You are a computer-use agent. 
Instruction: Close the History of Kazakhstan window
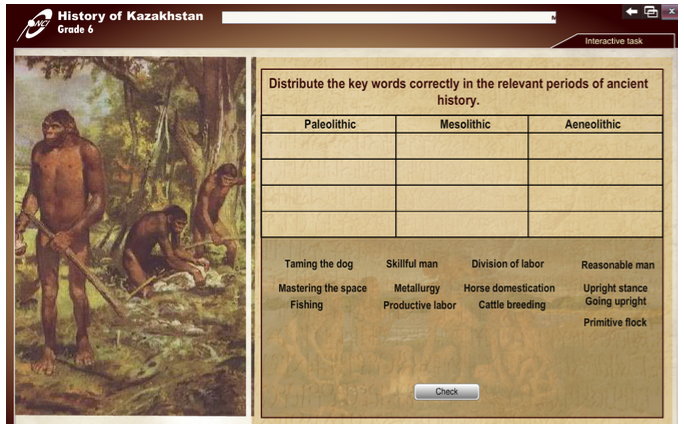coord(671,12)
